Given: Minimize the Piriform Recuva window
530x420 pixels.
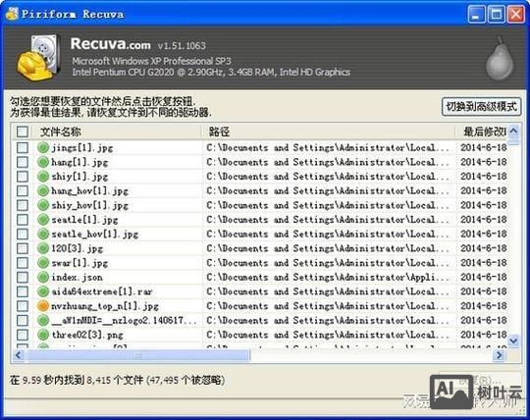Looking at the screenshot, I should point(476,15).
